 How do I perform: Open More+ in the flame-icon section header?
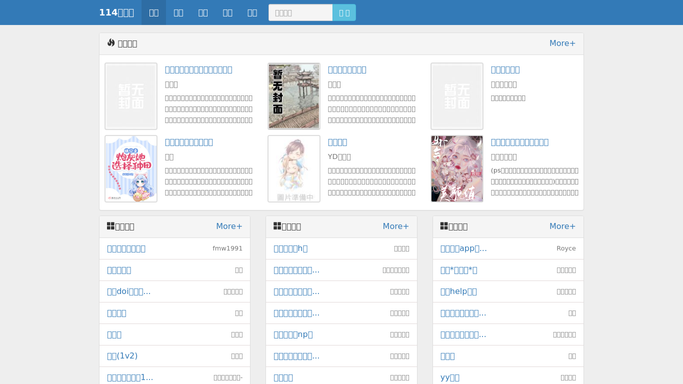point(562,43)
